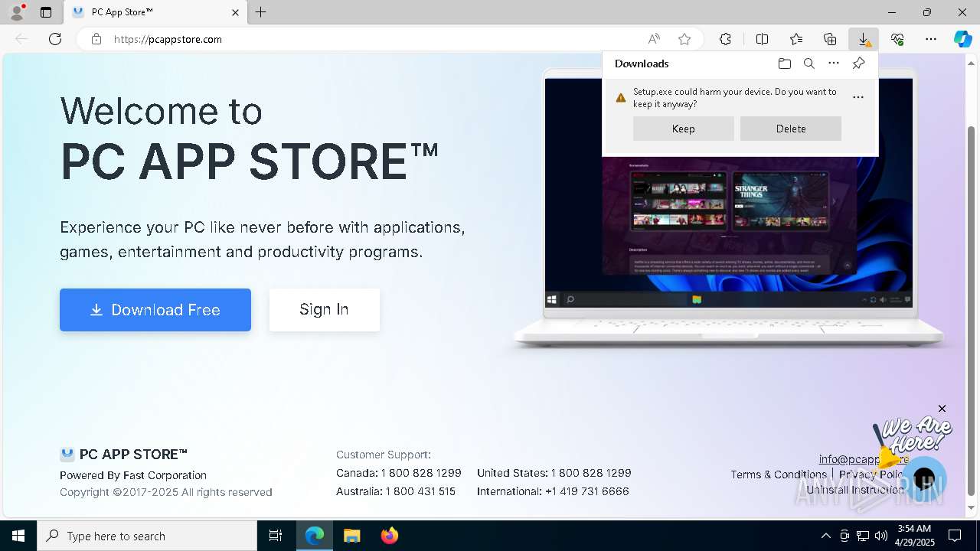Open the volume tray icon

pyautogui.click(x=881, y=536)
